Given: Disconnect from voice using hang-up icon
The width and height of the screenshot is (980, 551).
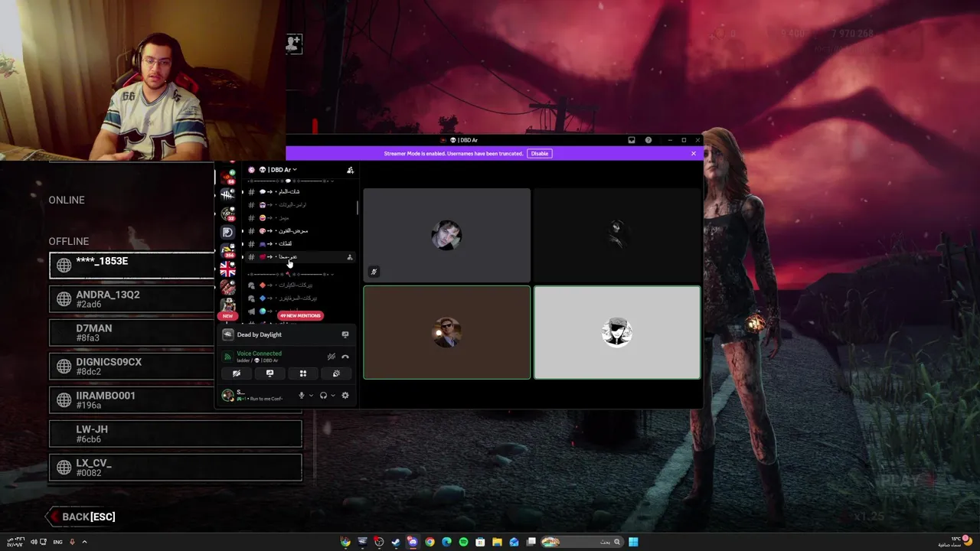Looking at the screenshot, I should pyautogui.click(x=345, y=357).
